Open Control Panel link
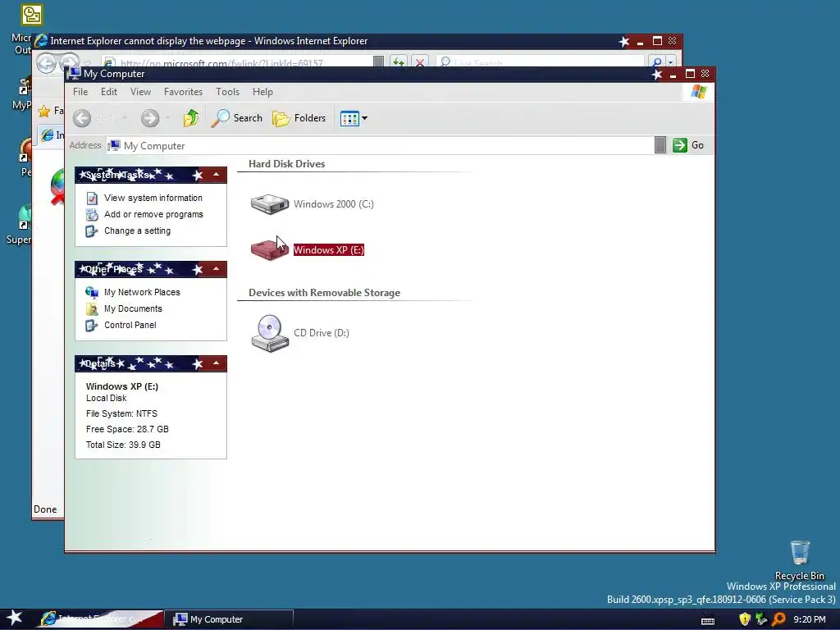The height and width of the screenshot is (630, 840). 130,325
